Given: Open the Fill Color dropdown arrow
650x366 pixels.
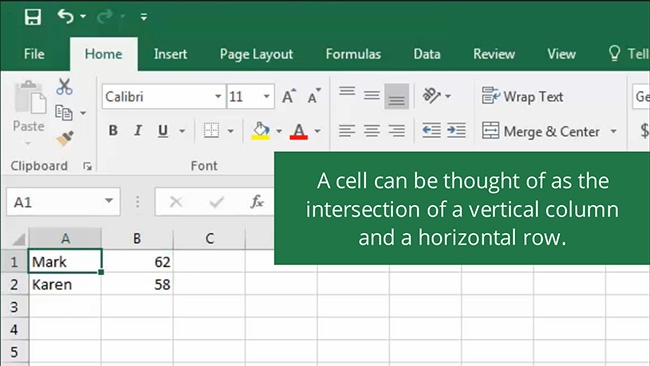Looking at the screenshot, I should [279, 131].
